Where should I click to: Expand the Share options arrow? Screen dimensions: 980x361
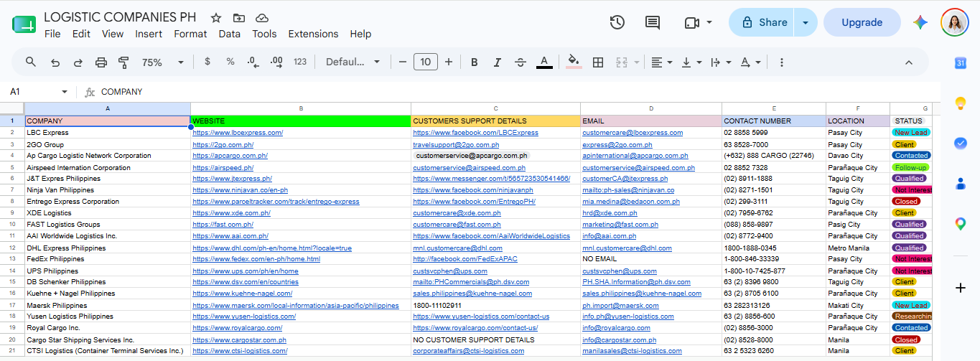point(806,22)
